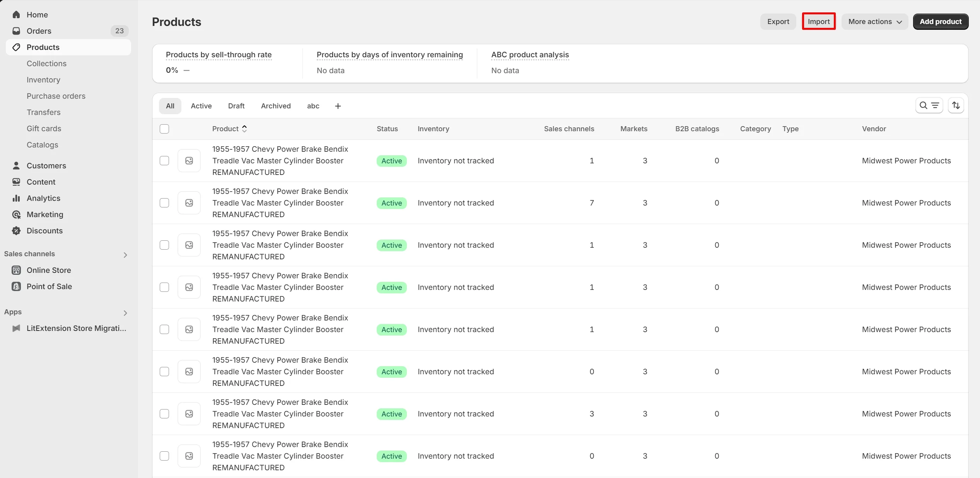Open the sort products control
980x478 pixels.
point(956,105)
